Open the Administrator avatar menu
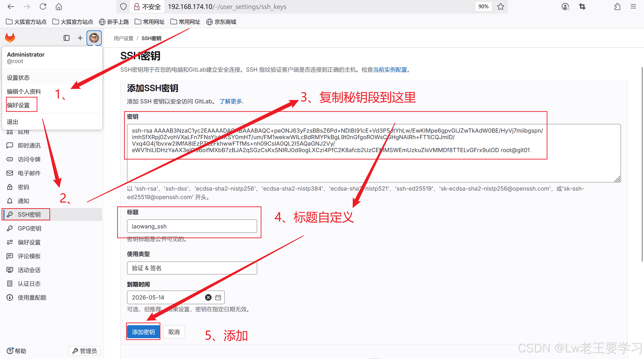The width and height of the screenshot is (644, 359). pyautogui.click(x=94, y=38)
